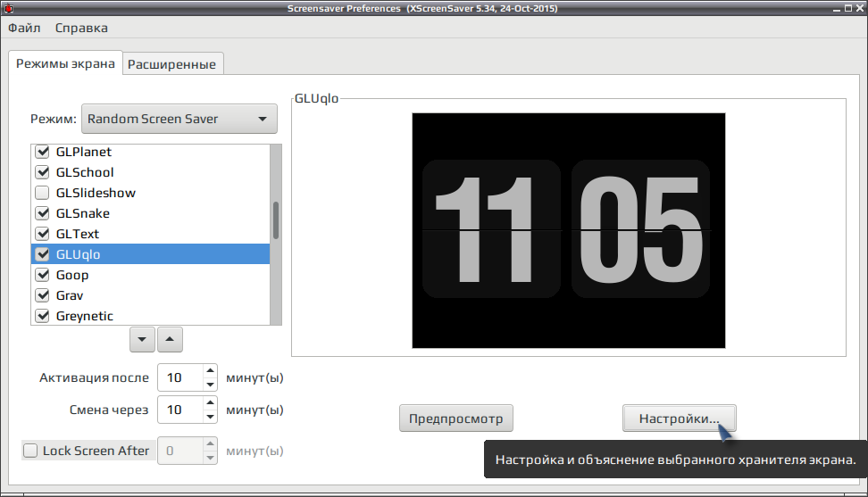Decrease Смена через value with down arrow
Viewport: 868px width, 497px height.
point(210,417)
